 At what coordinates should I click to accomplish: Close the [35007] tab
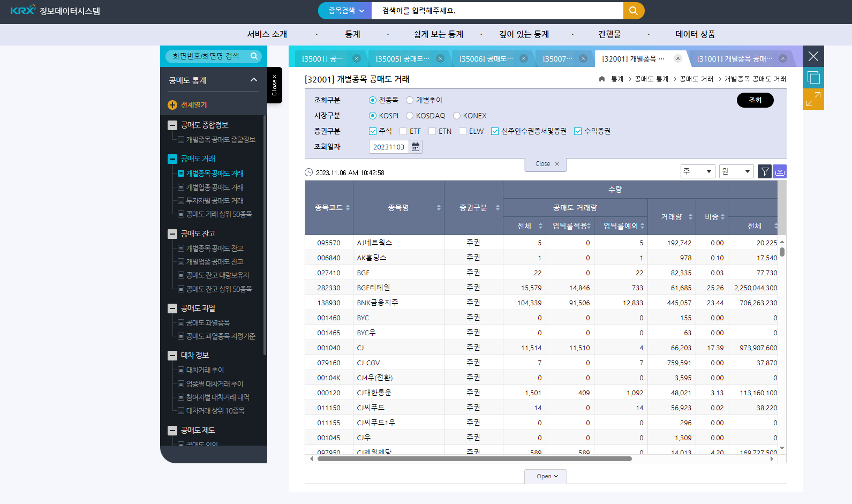click(x=583, y=58)
